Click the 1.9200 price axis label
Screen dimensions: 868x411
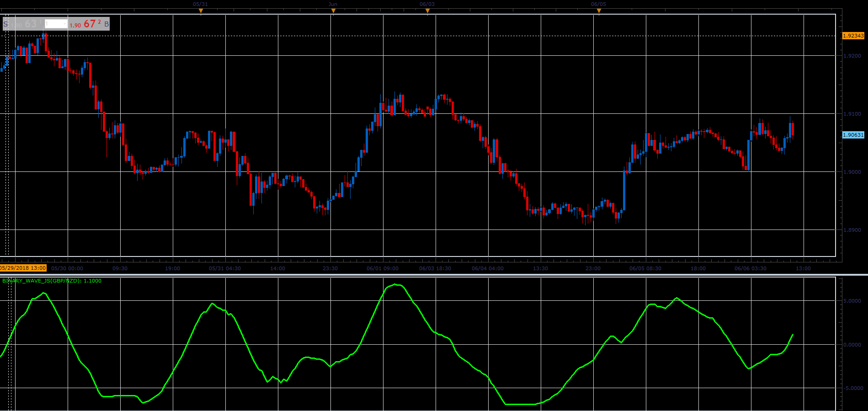852,56
